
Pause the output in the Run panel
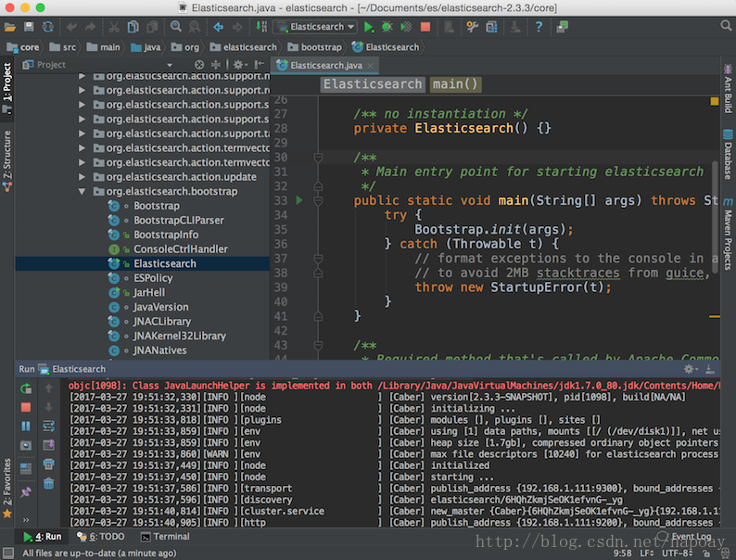pos(26,426)
